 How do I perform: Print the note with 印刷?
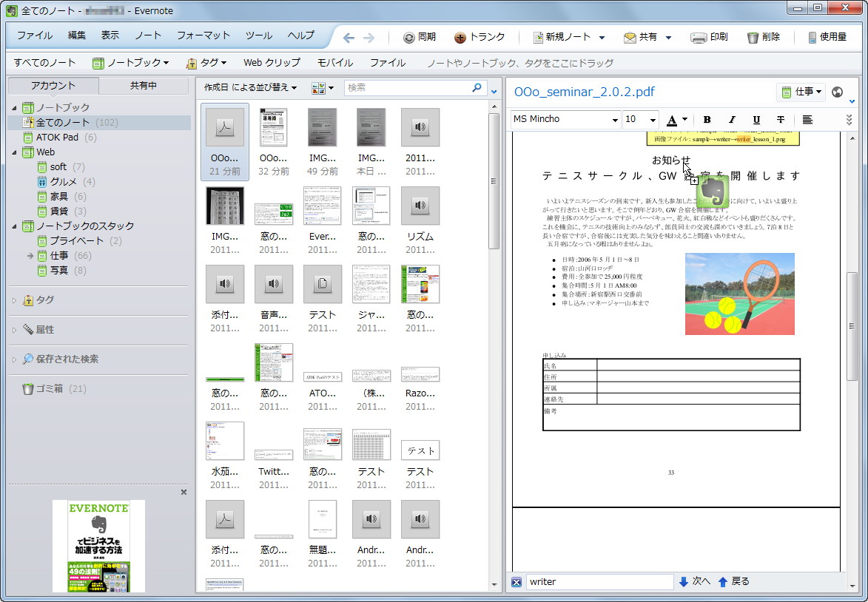click(x=709, y=37)
